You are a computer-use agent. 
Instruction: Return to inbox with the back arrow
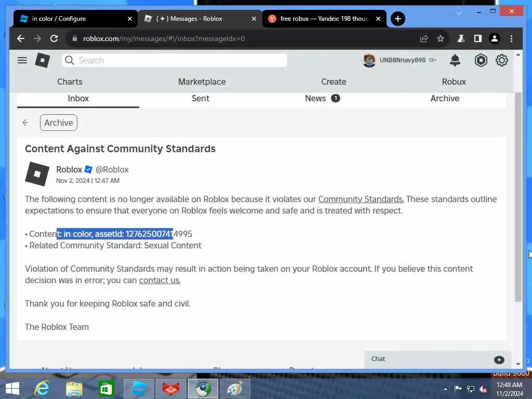[x=25, y=123]
